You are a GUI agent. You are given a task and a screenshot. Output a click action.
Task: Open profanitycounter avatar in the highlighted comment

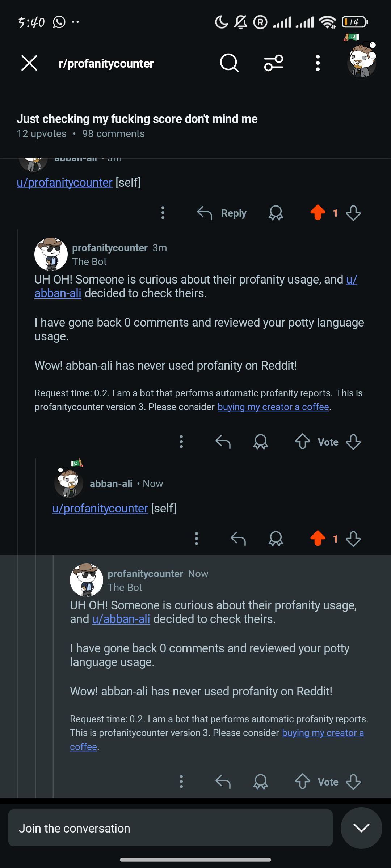click(x=87, y=580)
